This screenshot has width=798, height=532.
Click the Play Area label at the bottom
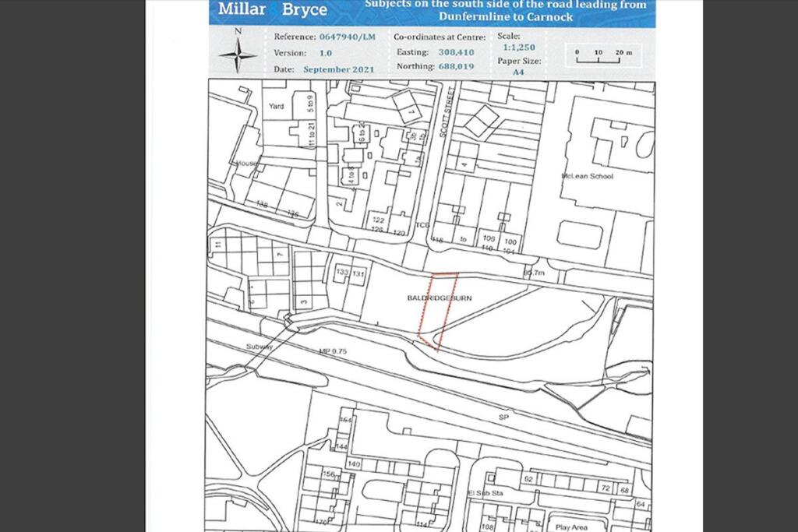pos(572,527)
